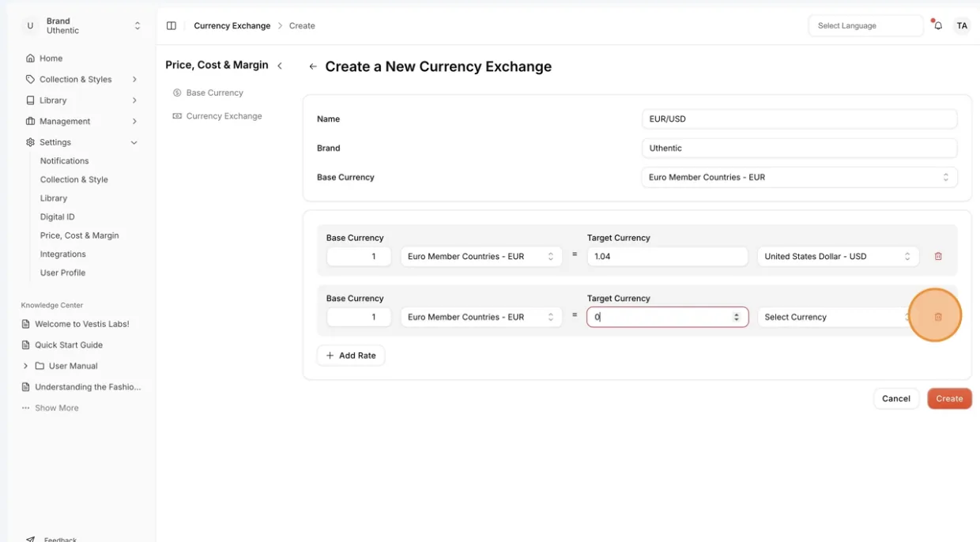Viewport: 980px width, 542px height.
Task: Open the notifications bell
Action: 938,26
